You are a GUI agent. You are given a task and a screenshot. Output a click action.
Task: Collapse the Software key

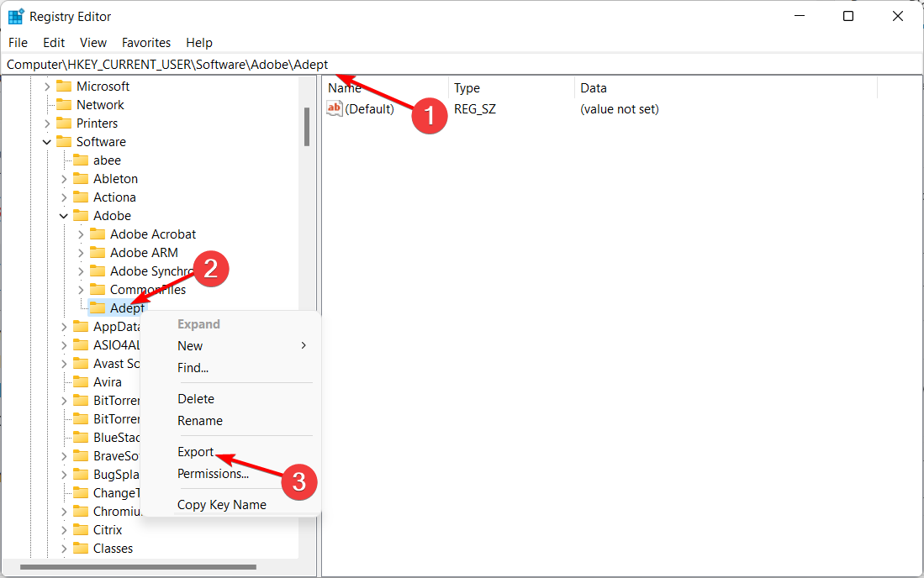[47, 142]
